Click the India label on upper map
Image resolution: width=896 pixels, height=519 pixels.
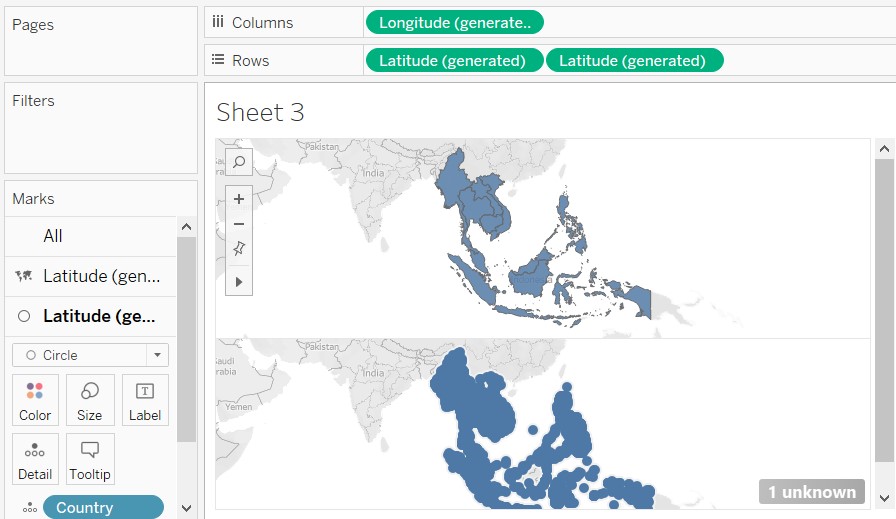pyautogui.click(x=374, y=173)
